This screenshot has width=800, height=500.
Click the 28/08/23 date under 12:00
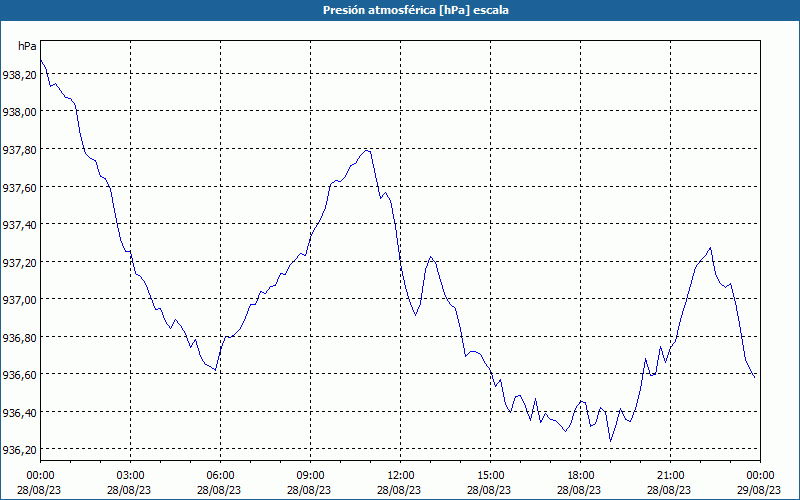coord(399,490)
